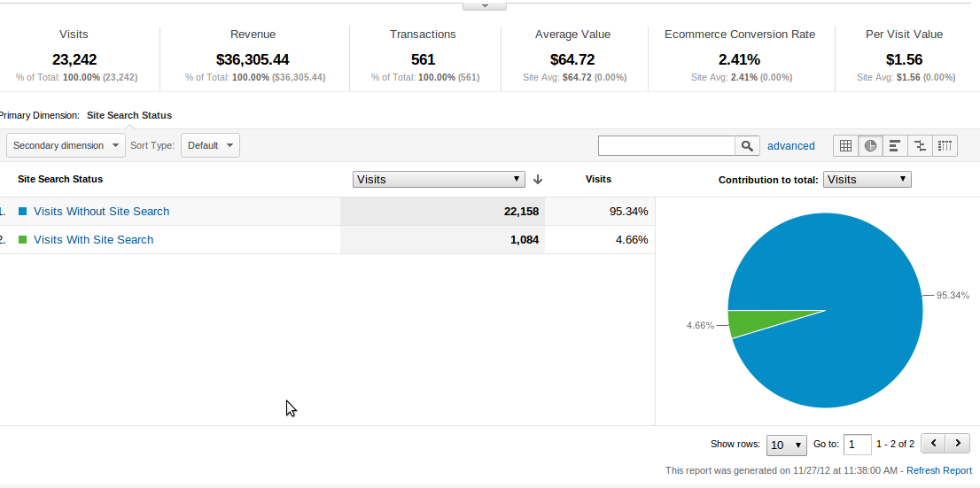Click the advanced filter link

790,146
